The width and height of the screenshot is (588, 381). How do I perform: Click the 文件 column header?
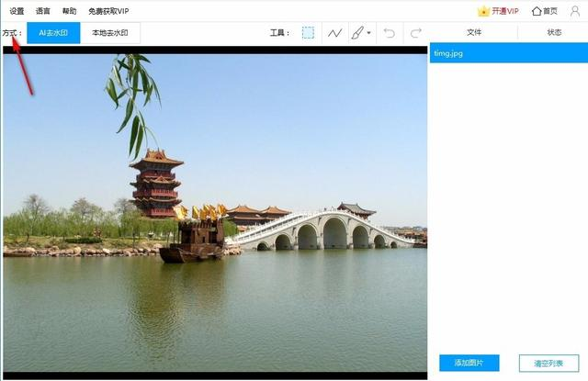point(474,32)
